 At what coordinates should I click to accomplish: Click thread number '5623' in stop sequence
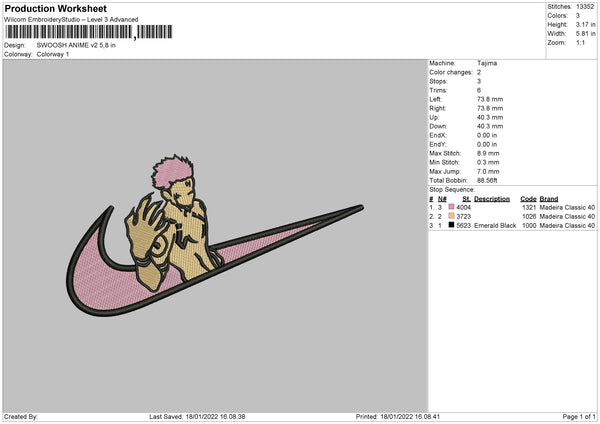(463, 225)
